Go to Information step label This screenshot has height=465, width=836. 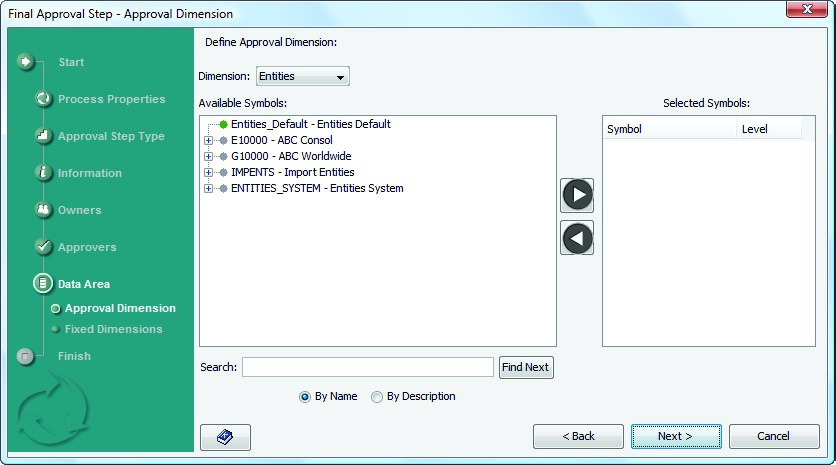(x=90, y=173)
